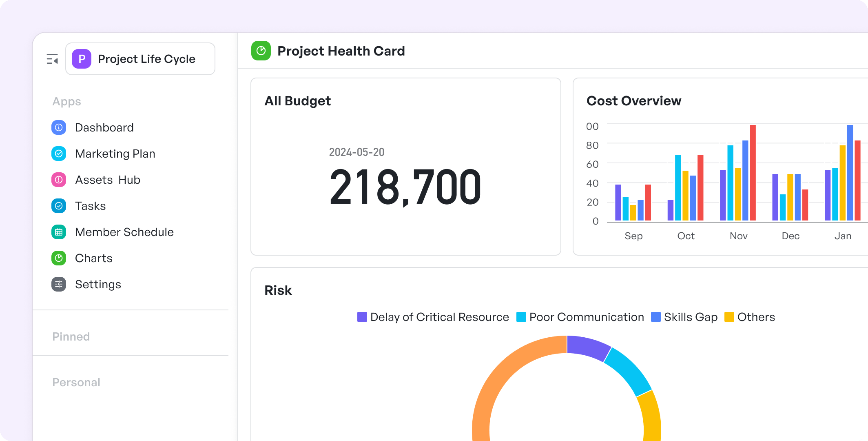868x441 pixels.
Task: Click the Apps section heading
Action: click(x=67, y=101)
